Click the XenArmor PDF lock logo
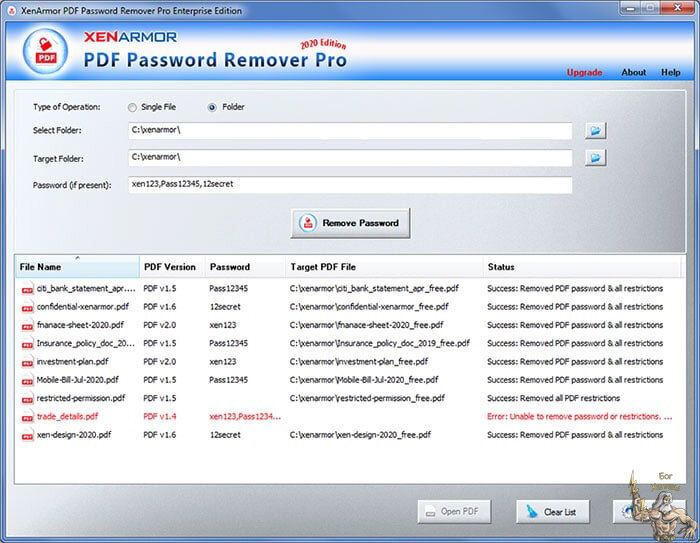700x543 pixels. point(45,51)
